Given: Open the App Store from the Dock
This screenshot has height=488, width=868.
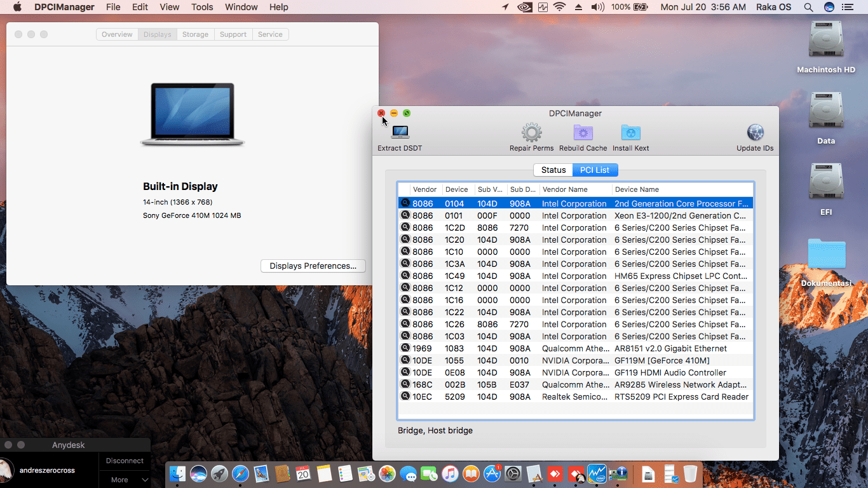Looking at the screenshot, I should (x=492, y=473).
